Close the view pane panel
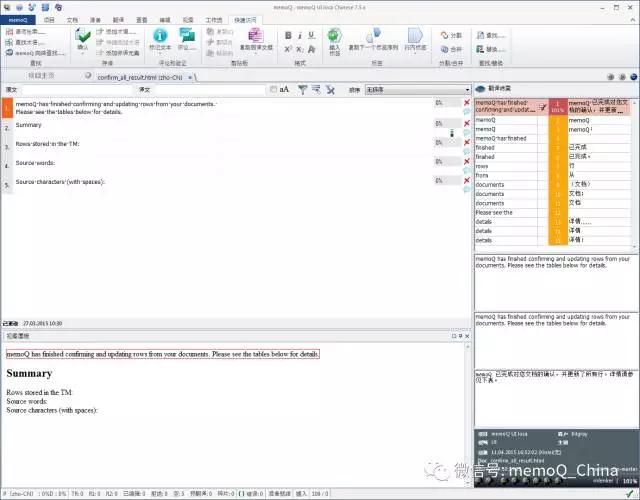Viewport: 640px width, 500px height. (x=467, y=336)
